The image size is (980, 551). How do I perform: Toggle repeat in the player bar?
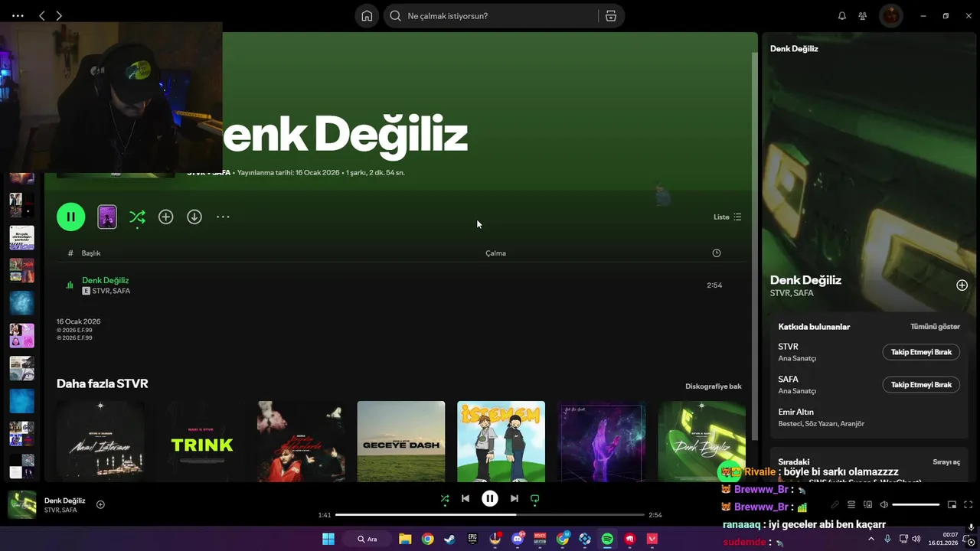tap(535, 499)
